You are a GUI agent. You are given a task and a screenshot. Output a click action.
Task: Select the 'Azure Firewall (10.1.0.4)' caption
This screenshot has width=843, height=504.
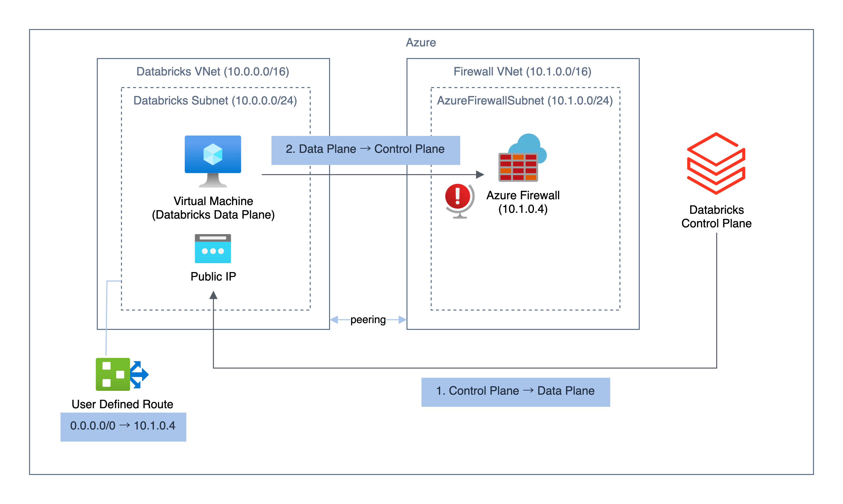click(x=523, y=202)
